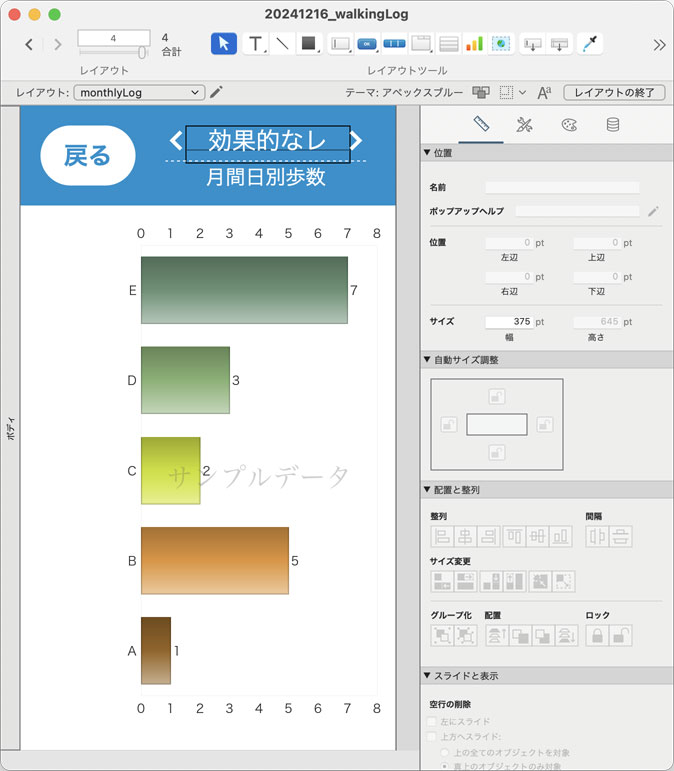674x771 pixels.
Task: Select the rectangle shape tool
Action: coord(309,44)
